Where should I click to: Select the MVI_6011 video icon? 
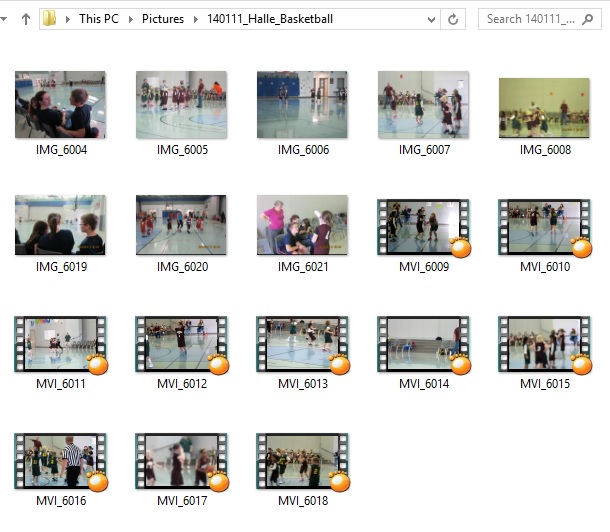(60, 344)
